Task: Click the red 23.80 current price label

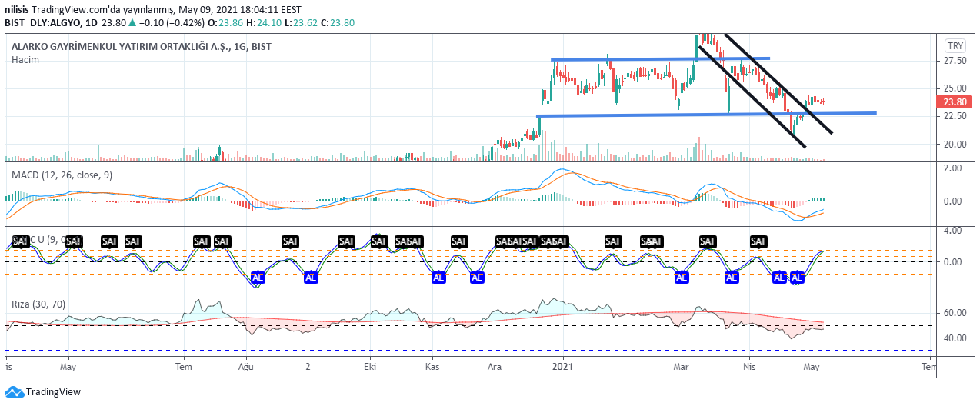Action: 955,101
